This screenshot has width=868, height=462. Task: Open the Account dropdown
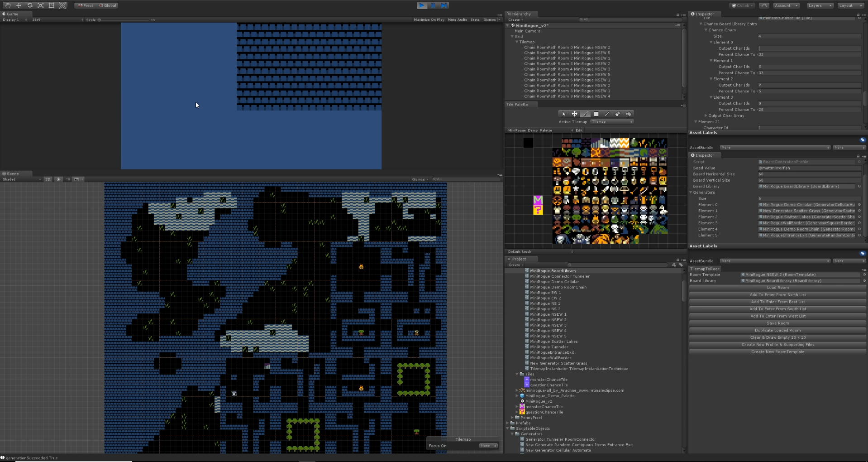[x=786, y=5]
